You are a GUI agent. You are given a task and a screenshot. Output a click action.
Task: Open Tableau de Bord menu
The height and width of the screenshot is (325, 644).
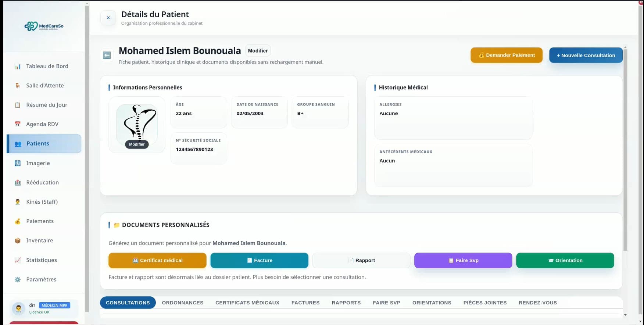(44, 66)
